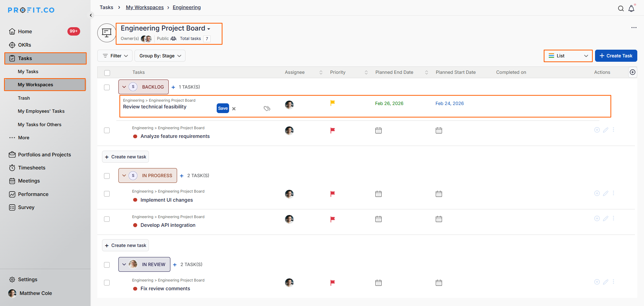Go to My Tasks in sidebar
The image size is (644, 306).
tap(28, 71)
